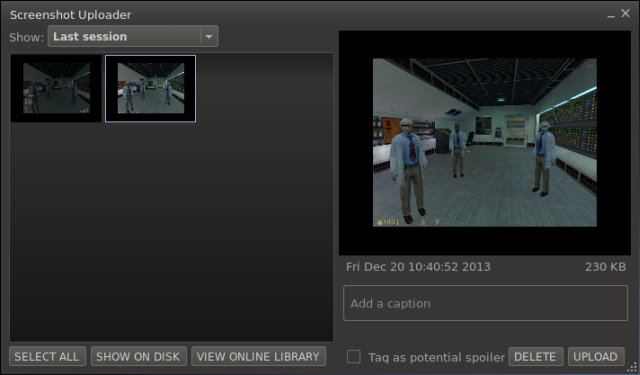
Task: Open the Show dropdown set to Last session
Action: (x=133, y=36)
